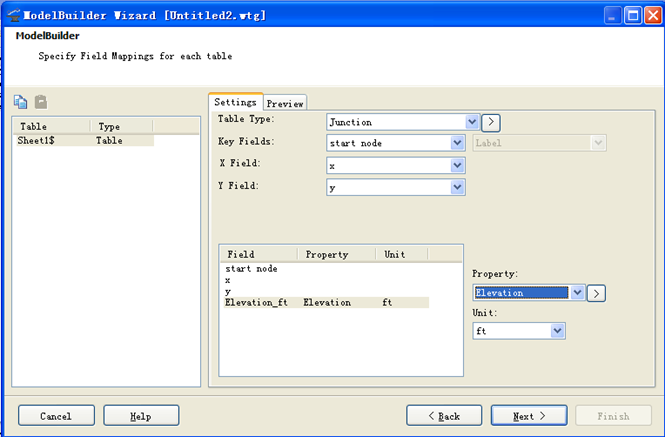
Task: Click the Cancel button
Action: point(56,416)
